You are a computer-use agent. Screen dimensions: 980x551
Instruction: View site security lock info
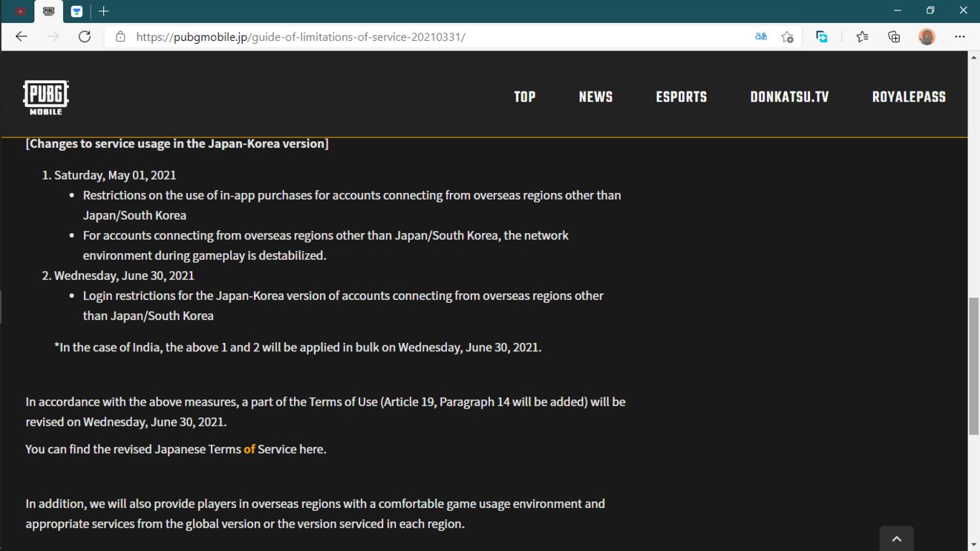click(x=120, y=36)
